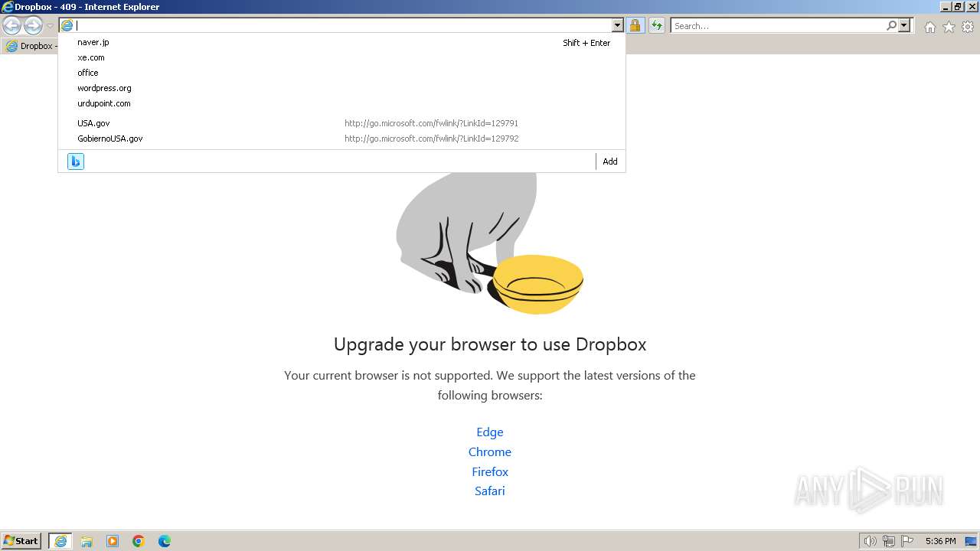Click the volume speaker tray icon
Screen dimensions: 980x551
(x=870, y=541)
